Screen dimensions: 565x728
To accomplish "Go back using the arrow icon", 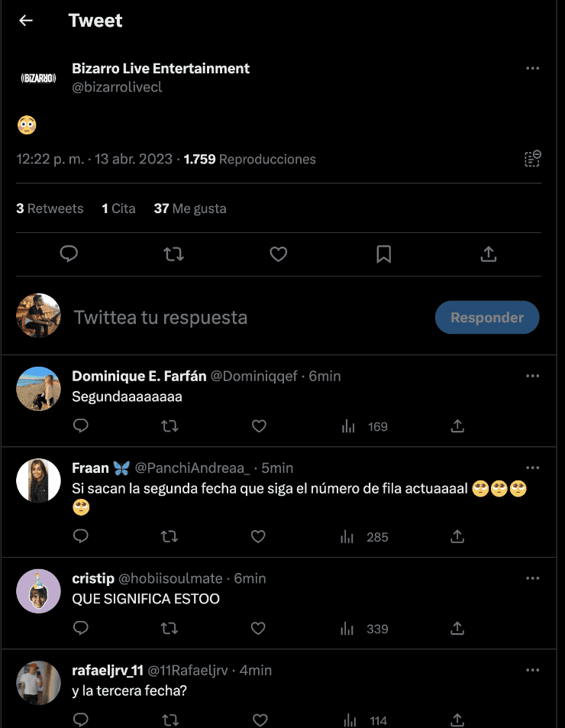I will tap(26, 21).
